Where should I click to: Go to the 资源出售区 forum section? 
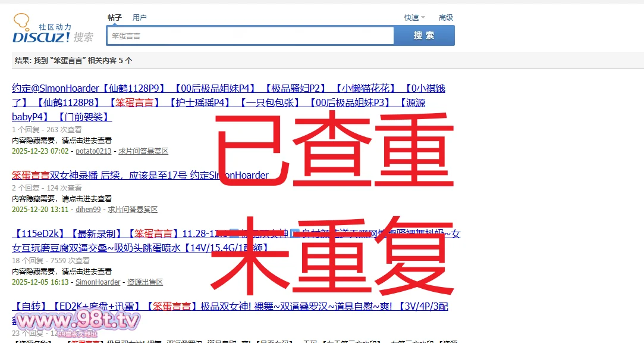pos(144,282)
